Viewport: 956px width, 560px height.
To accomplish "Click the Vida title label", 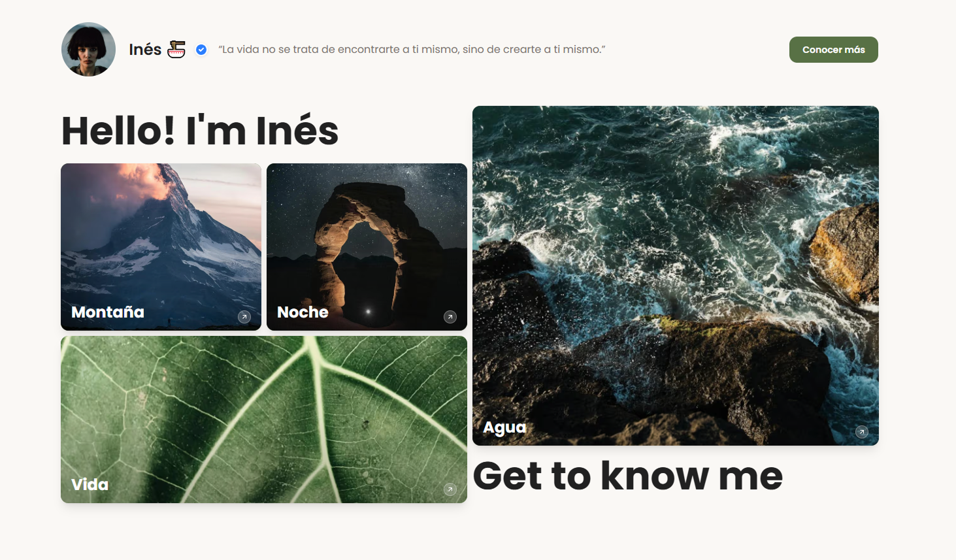I will 90,485.
